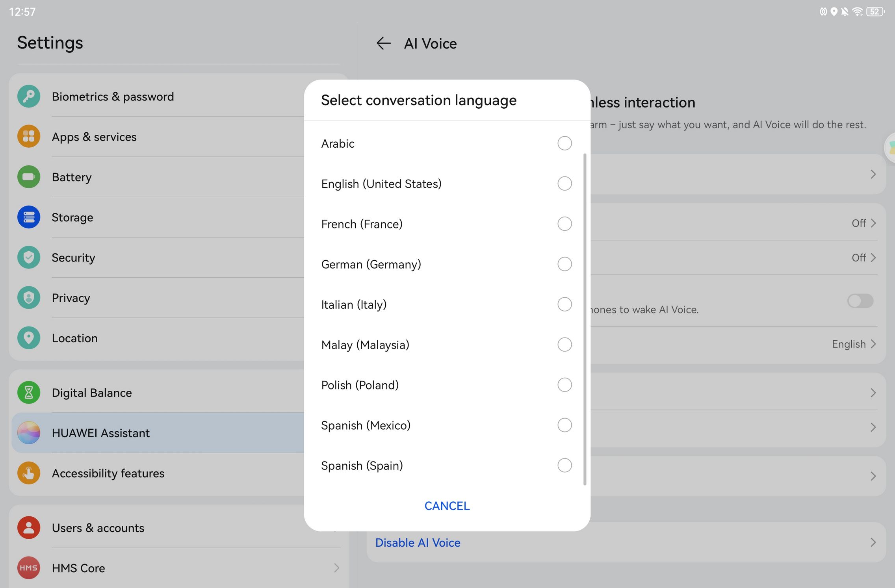Tap the green Battery icon
895x588 pixels.
[29, 177]
